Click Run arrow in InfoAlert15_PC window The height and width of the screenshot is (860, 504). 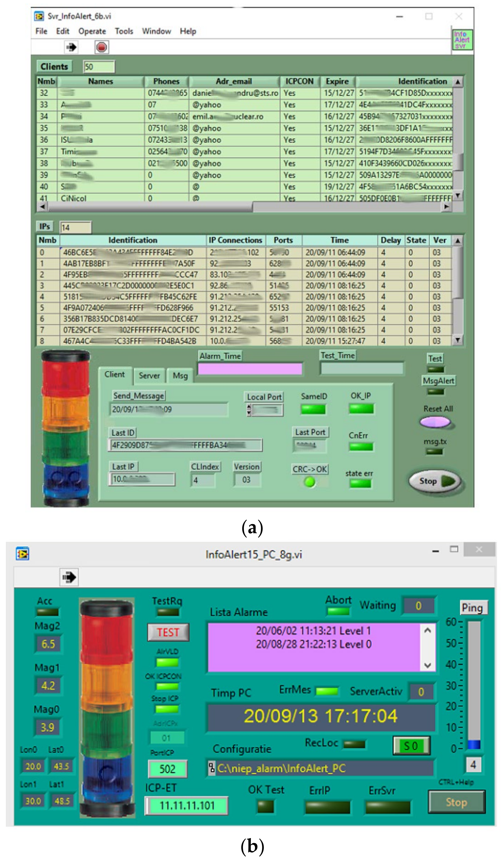click(x=69, y=577)
